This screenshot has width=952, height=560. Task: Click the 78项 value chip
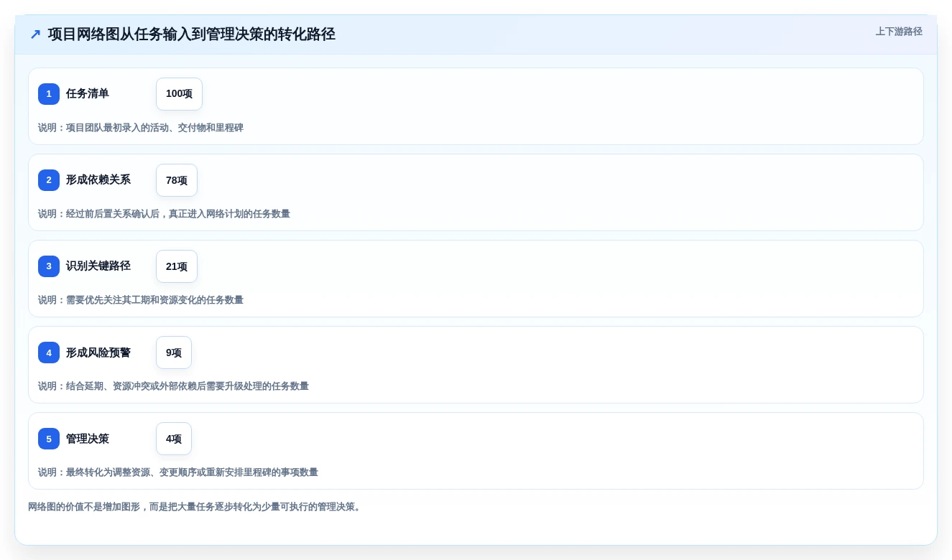(177, 180)
